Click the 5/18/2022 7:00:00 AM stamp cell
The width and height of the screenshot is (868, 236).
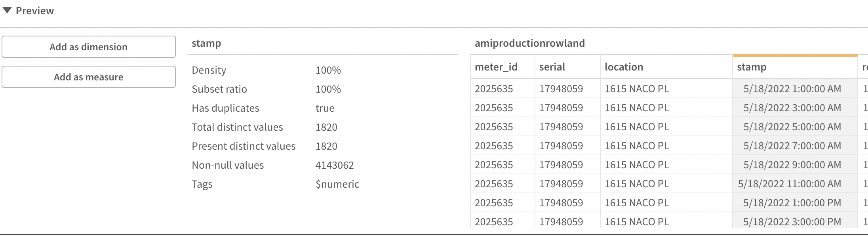(792, 146)
